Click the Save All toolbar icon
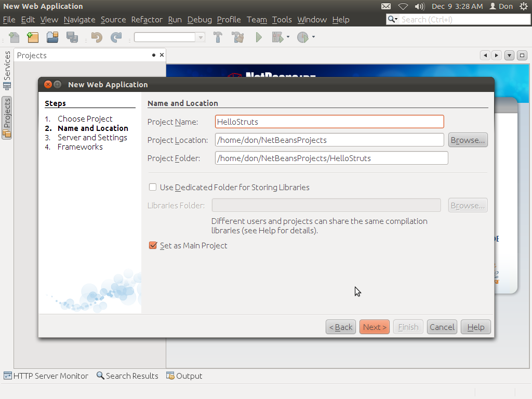532x399 pixels. (x=73, y=37)
